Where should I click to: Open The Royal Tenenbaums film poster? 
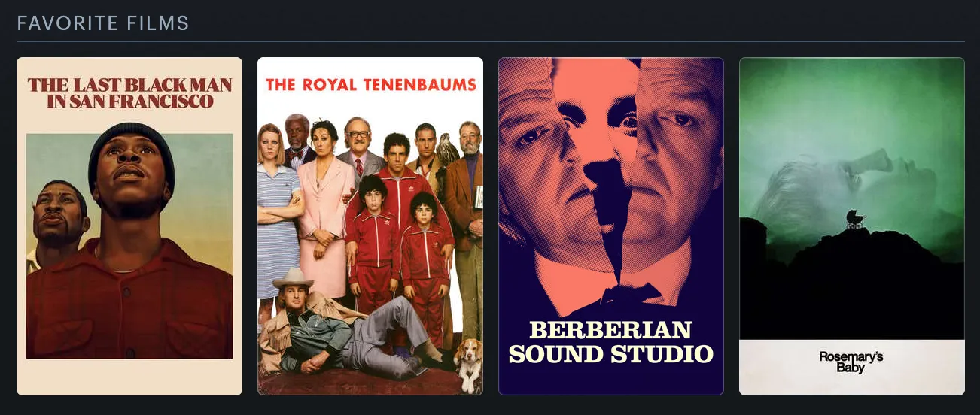(370, 226)
